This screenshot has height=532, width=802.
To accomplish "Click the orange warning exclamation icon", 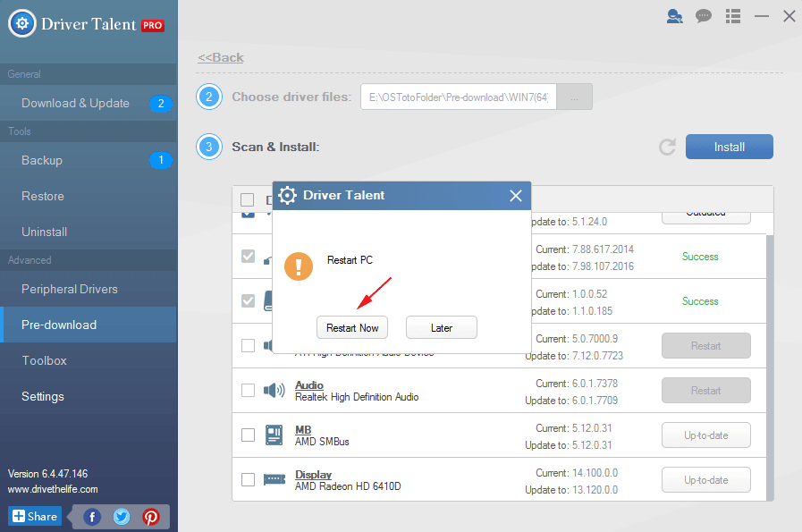I will click(299, 266).
